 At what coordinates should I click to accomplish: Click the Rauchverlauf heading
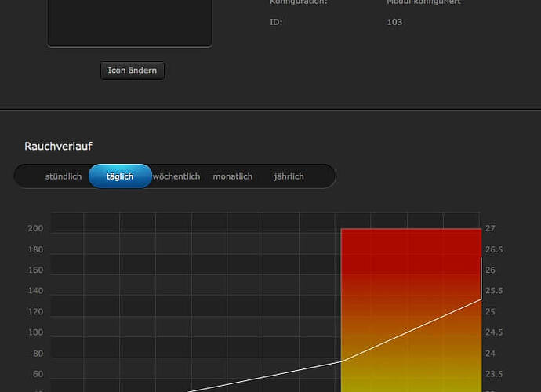point(59,146)
